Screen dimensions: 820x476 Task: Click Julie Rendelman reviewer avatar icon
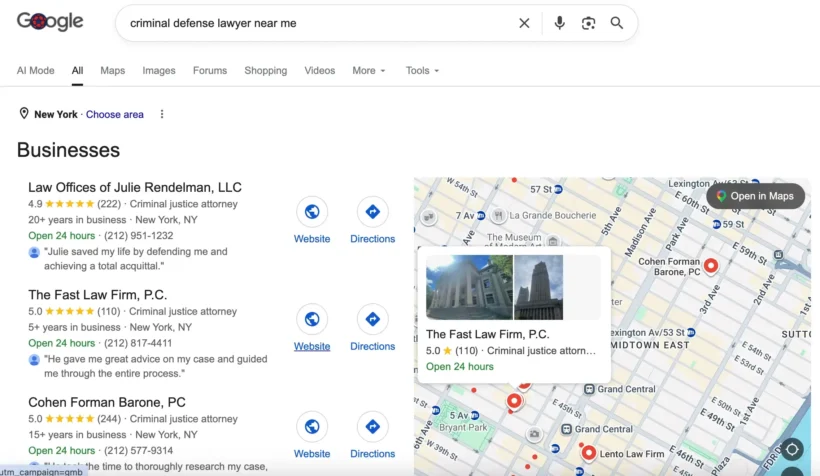pos(34,253)
